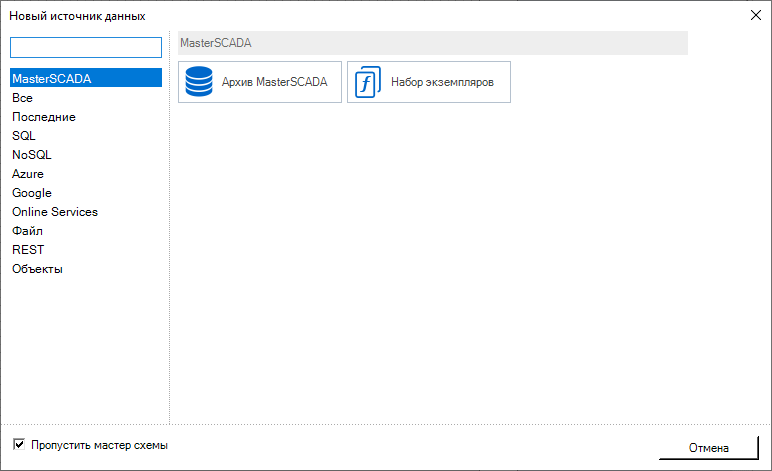
Task: Close the Новый источник данных dialog
Action: [756, 15]
